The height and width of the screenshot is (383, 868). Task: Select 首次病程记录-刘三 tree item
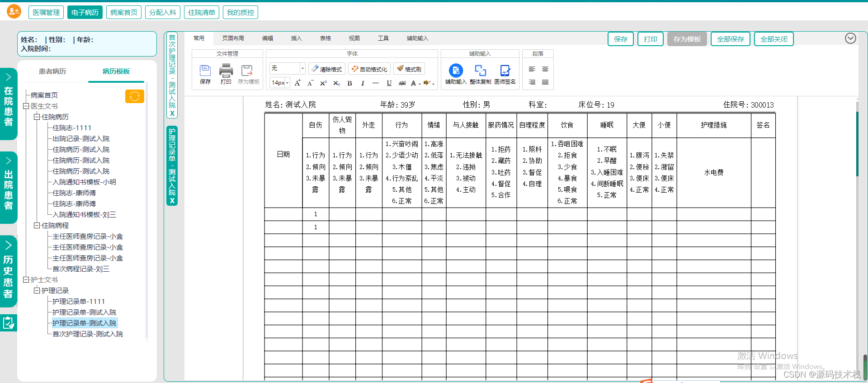click(x=81, y=269)
